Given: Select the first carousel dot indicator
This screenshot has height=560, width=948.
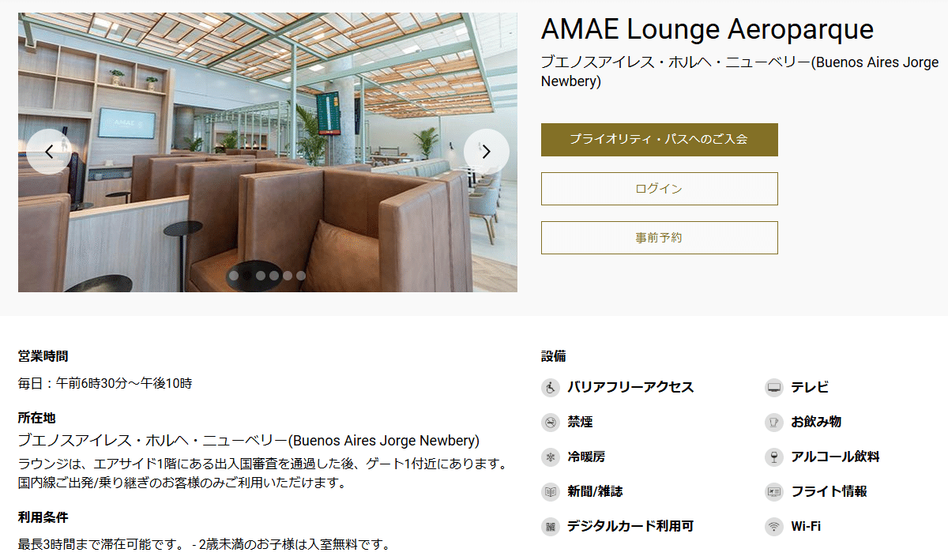Looking at the screenshot, I should pyautogui.click(x=234, y=276).
